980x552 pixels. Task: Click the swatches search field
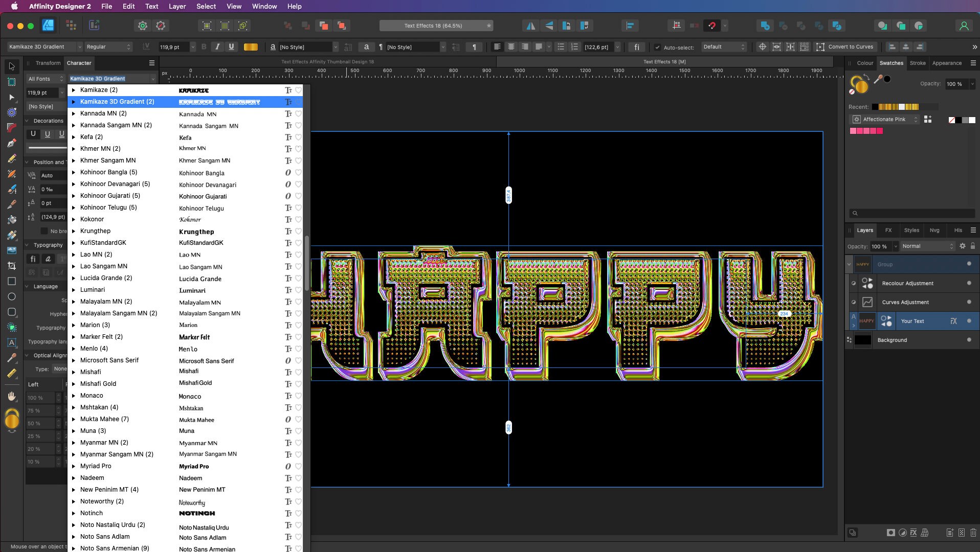pyautogui.click(x=911, y=213)
